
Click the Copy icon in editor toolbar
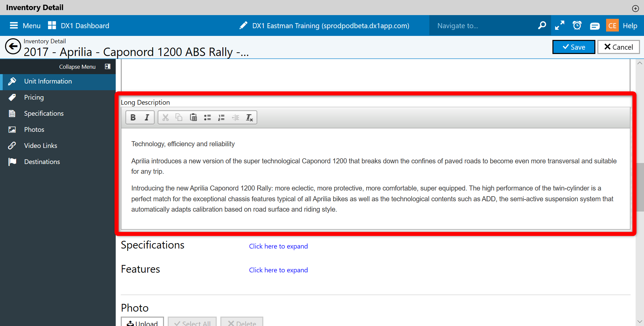pyautogui.click(x=179, y=117)
